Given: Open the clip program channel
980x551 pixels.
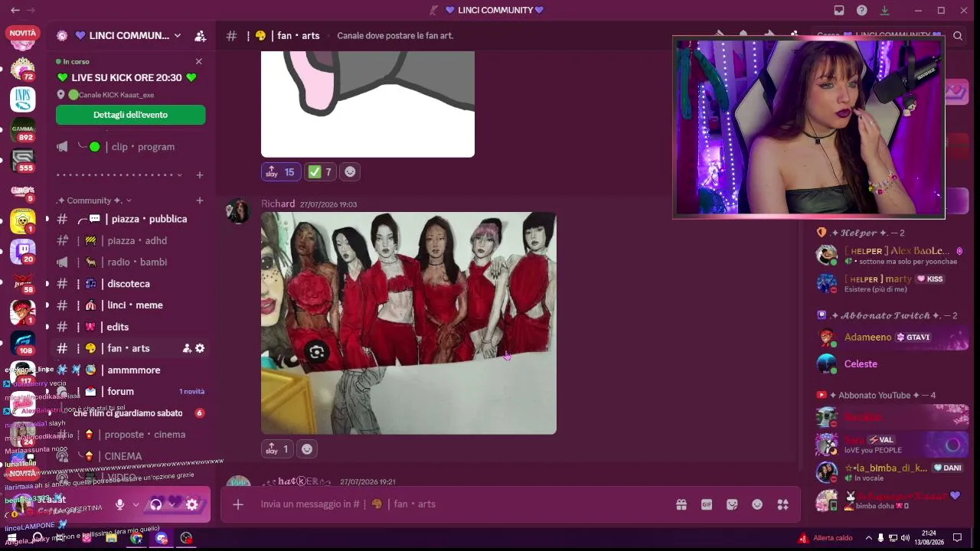Looking at the screenshot, I should 129,147.
